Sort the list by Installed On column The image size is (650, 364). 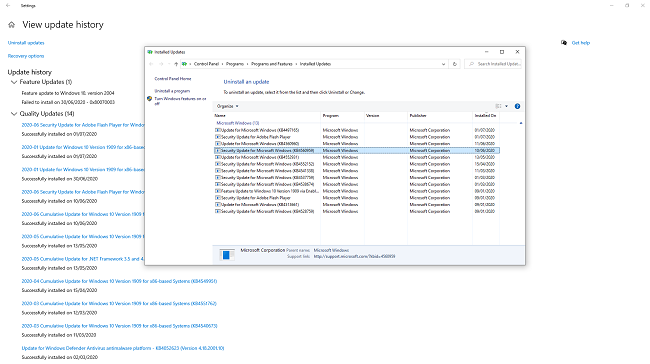(x=485, y=116)
